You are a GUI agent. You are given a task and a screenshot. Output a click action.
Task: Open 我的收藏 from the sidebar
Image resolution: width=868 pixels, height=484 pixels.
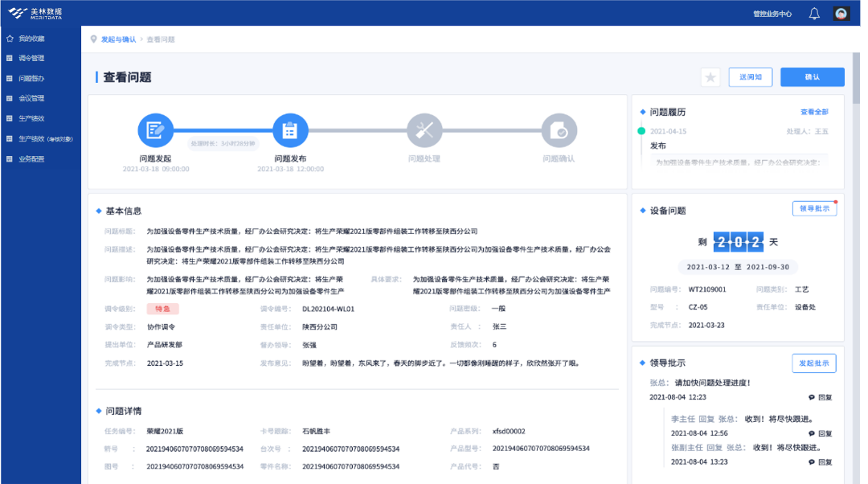(x=33, y=37)
